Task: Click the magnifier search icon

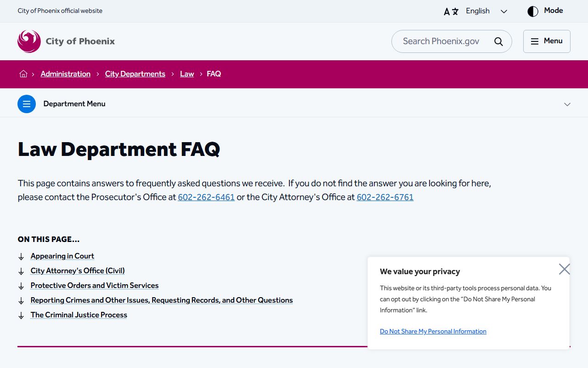Action: (498, 41)
